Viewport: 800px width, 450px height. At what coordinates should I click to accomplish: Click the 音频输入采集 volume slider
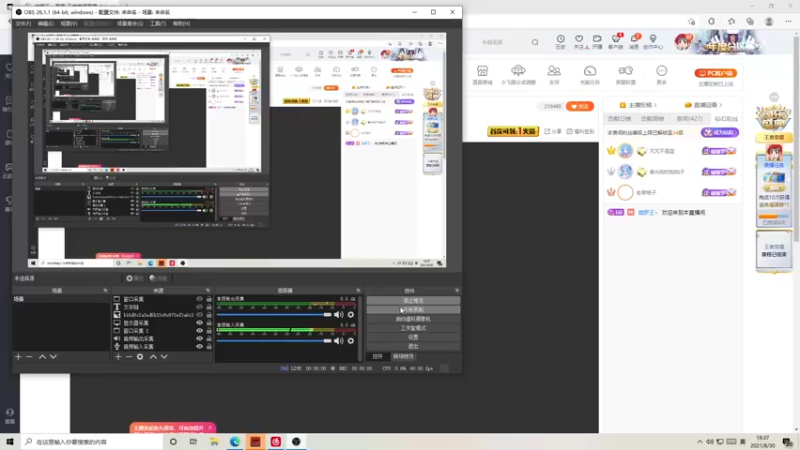click(274, 341)
